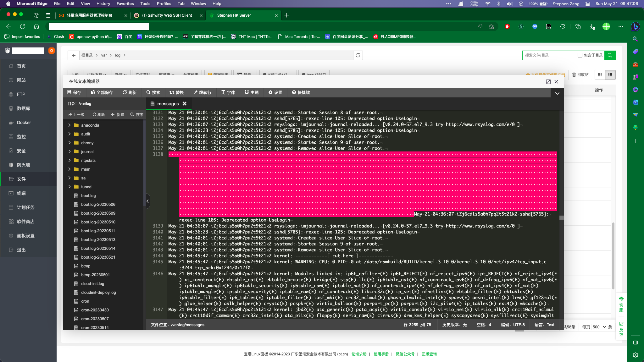Click the 保存 save button in editor toolbar

pyautogui.click(x=74, y=92)
